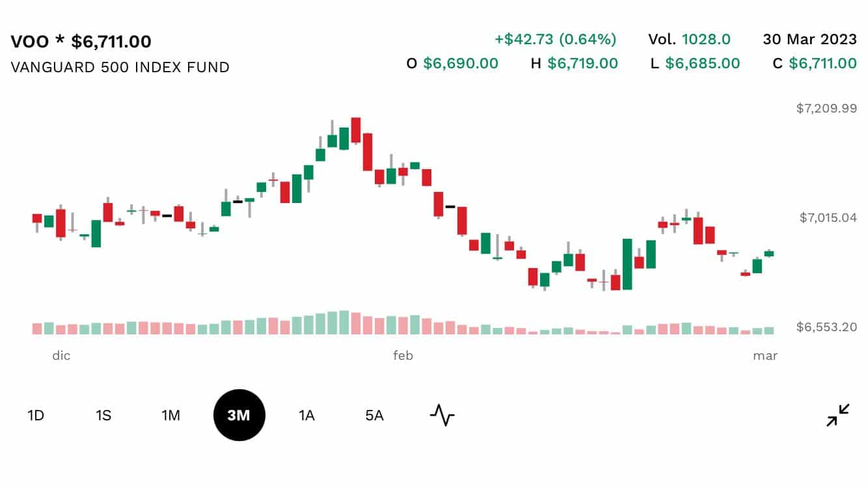Click the 'dic' label on the time axis
The width and height of the screenshot is (868, 488).
coord(61,356)
